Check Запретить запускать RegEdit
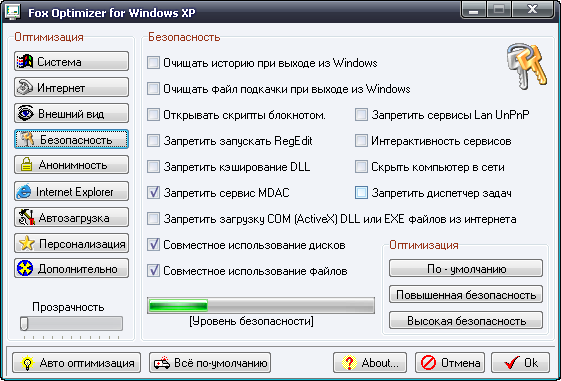The width and height of the screenshot is (561, 381). [153, 141]
